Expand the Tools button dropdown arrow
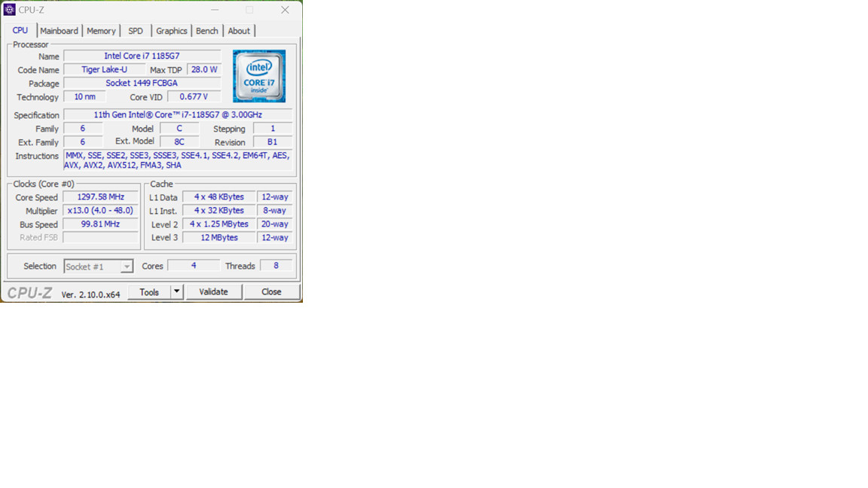The height and width of the screenshot is (488, 868). (176, 291)
